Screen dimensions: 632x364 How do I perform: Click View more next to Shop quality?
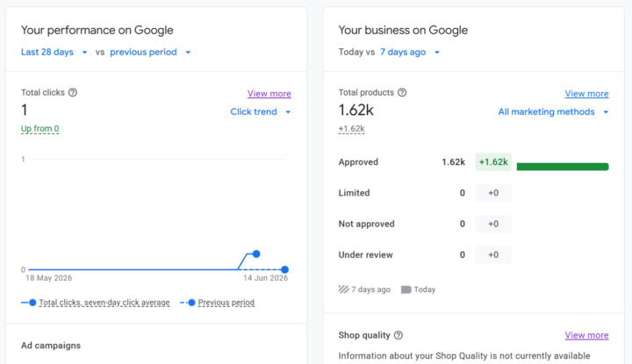(586, 335)
